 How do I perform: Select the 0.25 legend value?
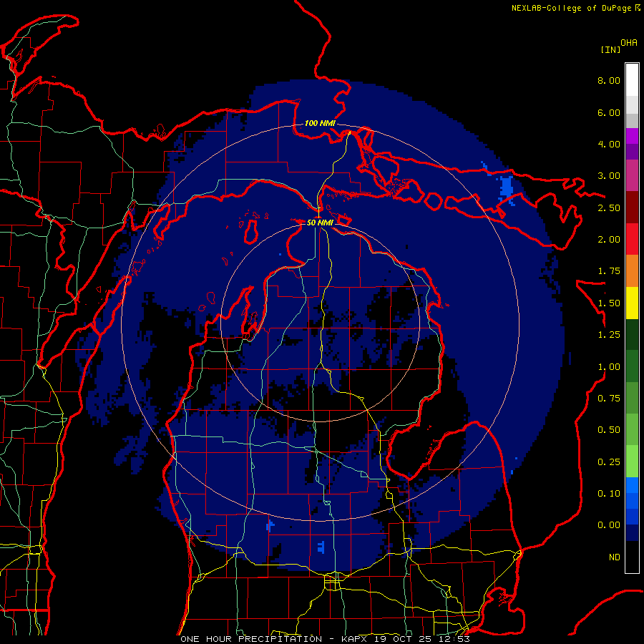click(x=609, y=462)
